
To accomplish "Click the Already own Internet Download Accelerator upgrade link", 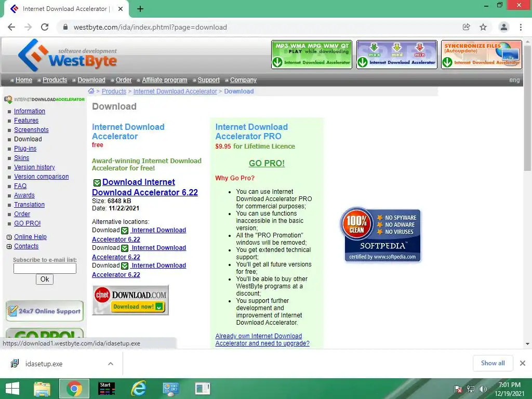I will 262,340.
